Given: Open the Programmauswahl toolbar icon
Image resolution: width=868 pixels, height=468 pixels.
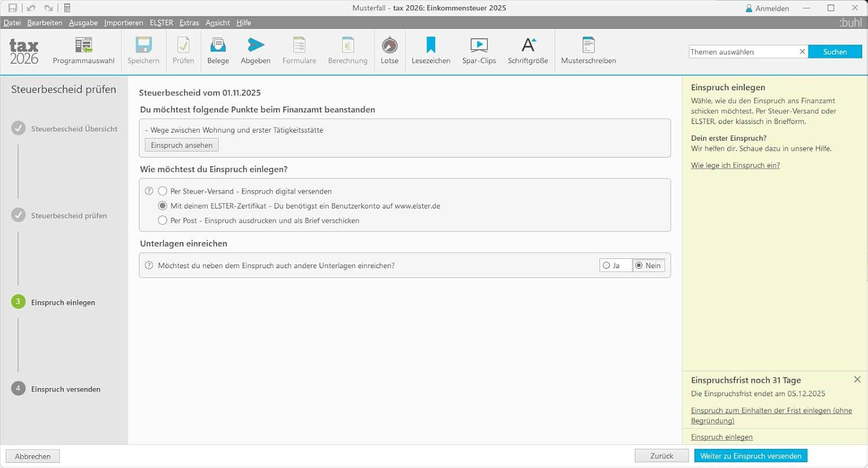Looking at the screenshot, I should [83, 46].
